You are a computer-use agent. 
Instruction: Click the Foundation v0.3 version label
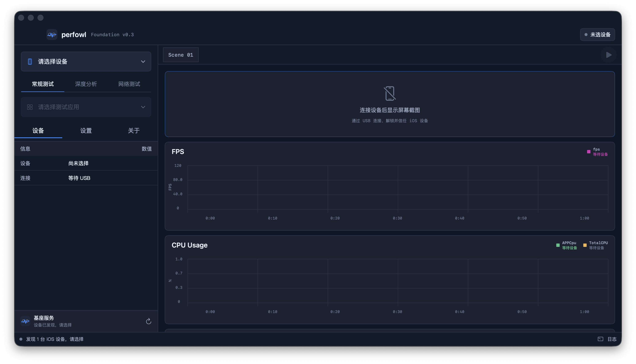pyautogui.click(x=112, y=35)
